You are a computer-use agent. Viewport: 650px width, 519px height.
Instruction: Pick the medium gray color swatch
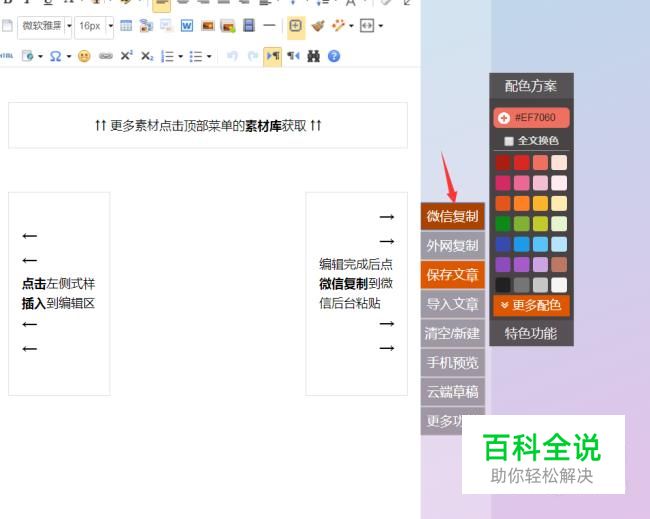[x=522, y=285]
